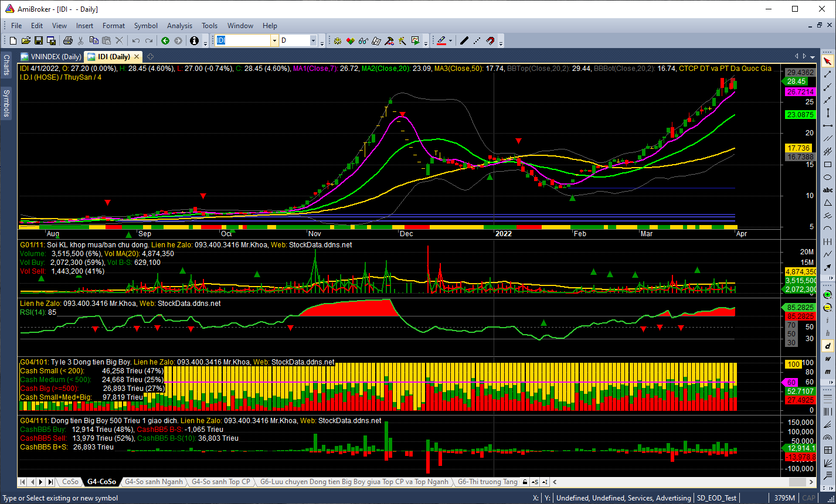Click SD_EOD_Test in status bar
This screenshot has width=836, height=504.
[x=716, y=498]
